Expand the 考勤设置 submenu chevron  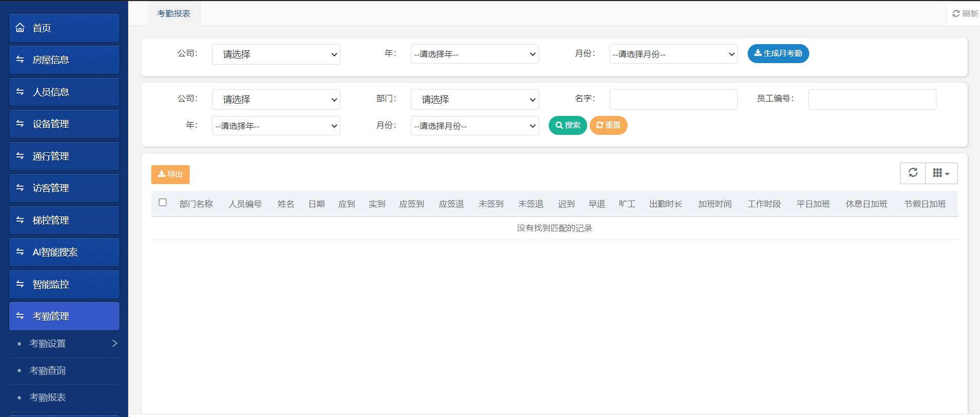[x=115, y=343]
